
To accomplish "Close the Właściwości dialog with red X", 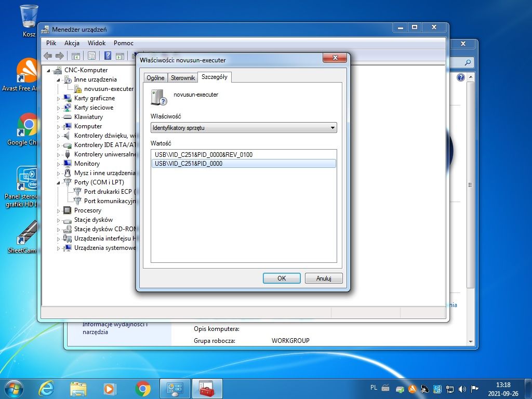I will tap(335, 58).
